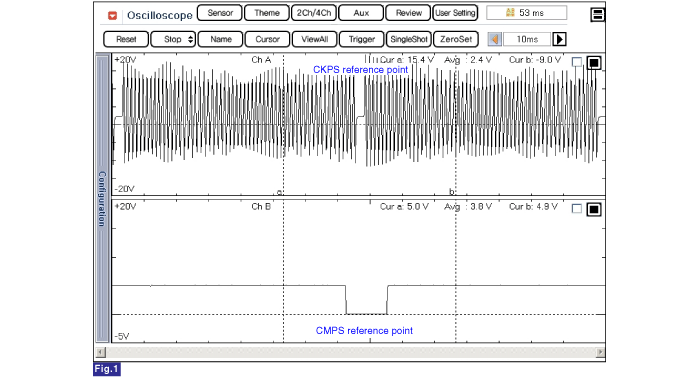
Task: Click the black right arrow time-base button
Action: 559,39
